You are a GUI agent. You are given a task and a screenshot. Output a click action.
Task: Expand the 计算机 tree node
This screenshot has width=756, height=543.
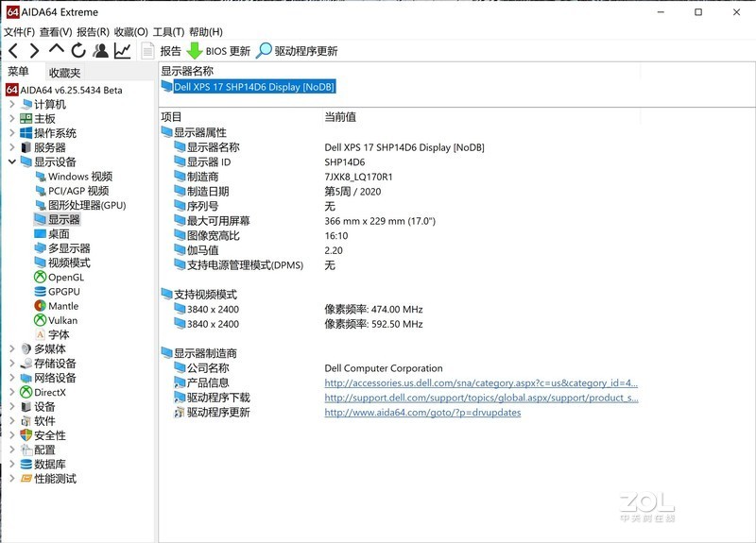[12, 104]
